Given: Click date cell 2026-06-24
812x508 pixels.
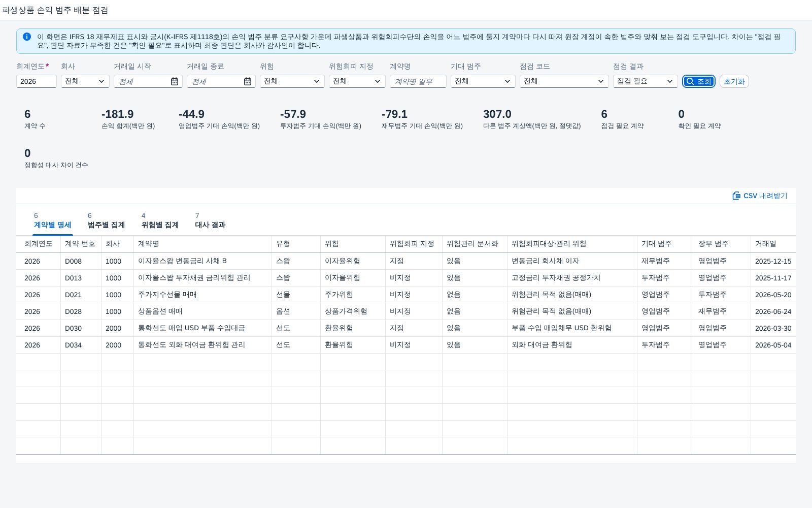Looking at the screenshot, I should (x=773, y=311).
